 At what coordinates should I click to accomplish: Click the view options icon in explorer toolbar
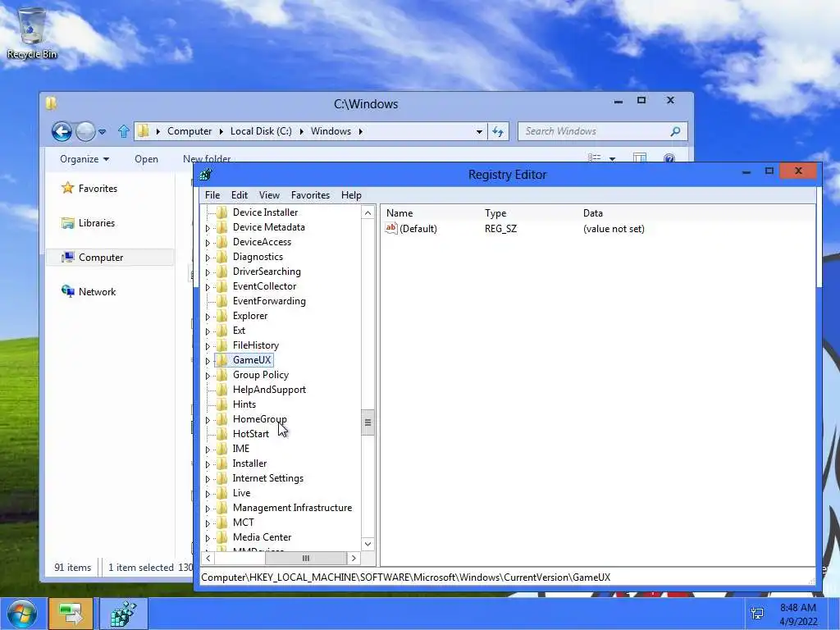(x=594, y=158)
